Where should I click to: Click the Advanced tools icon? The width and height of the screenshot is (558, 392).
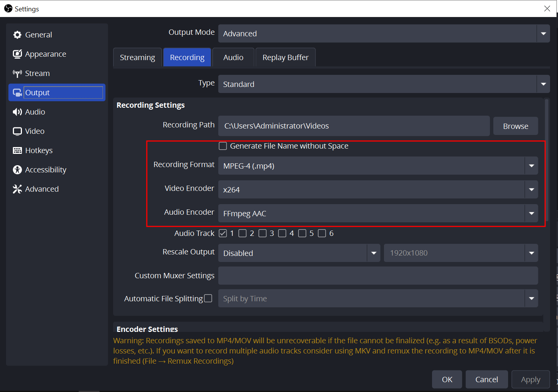(x=17, y=189)
